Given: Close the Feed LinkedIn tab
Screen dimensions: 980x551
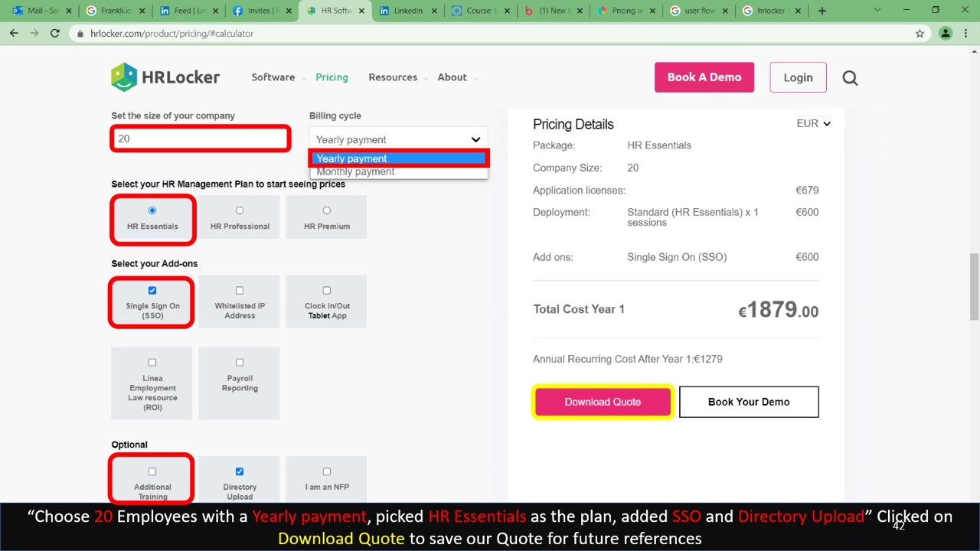Looking at the screenshot, I should 215,11.
